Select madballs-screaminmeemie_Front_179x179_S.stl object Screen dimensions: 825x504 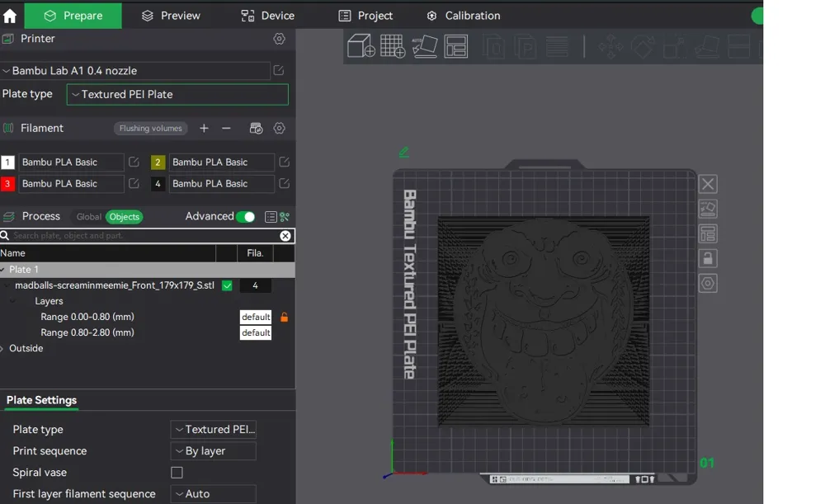(x=115, y=285)
